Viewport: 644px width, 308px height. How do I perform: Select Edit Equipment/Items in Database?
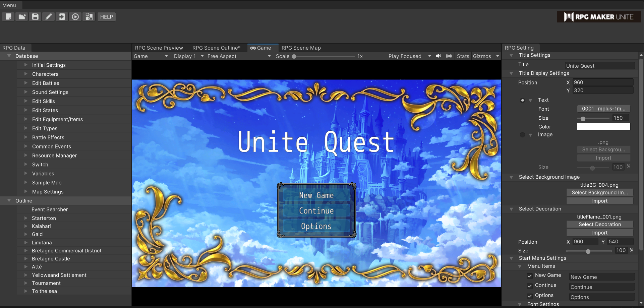tap(57, 119)
